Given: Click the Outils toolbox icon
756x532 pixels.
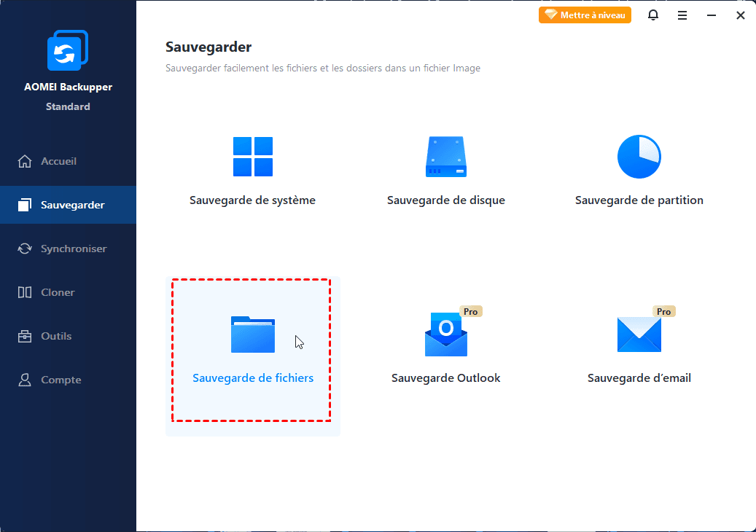Looking at the screenshot, I should 25,336.
